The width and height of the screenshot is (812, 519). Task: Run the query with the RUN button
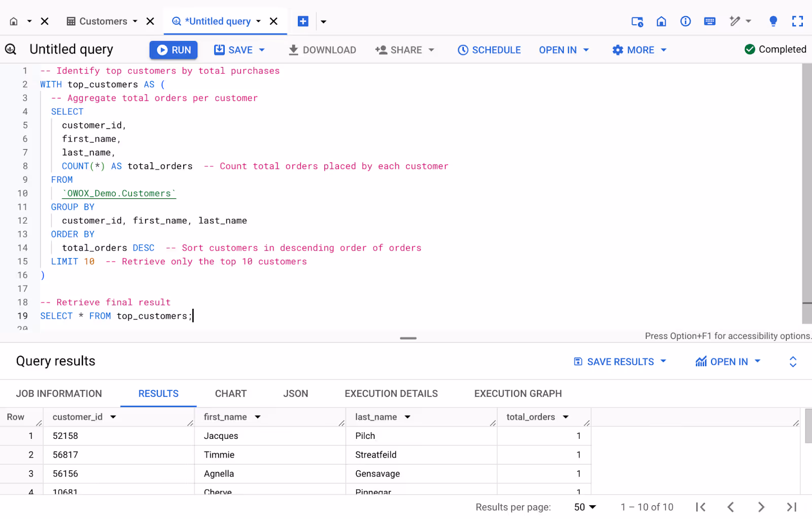click(x=174, y=50)
